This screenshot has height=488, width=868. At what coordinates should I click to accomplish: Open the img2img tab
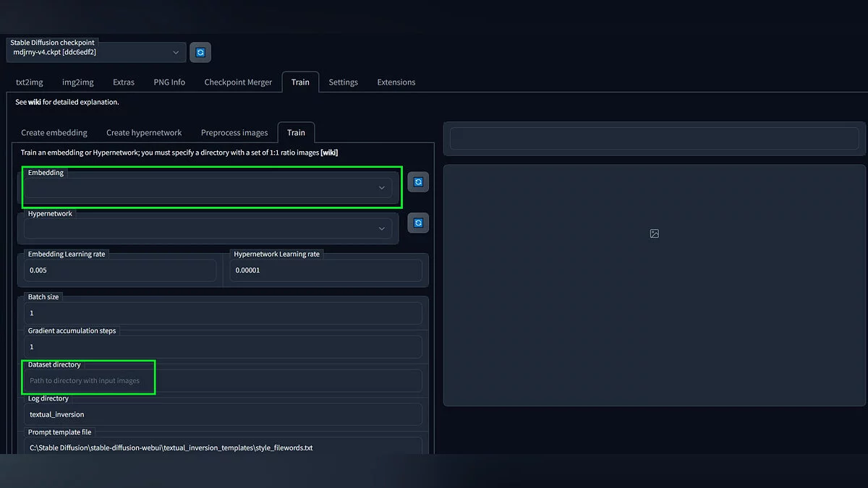(77, 82)
